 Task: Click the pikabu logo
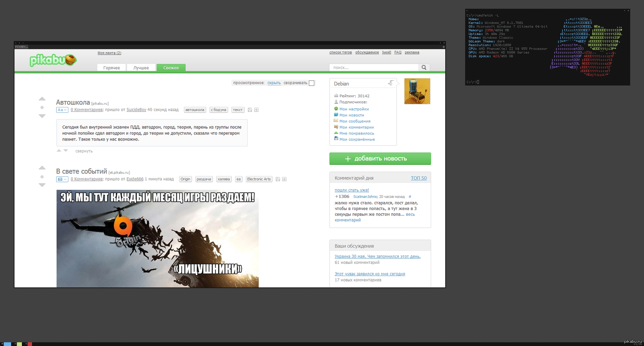tap(52, 60)
